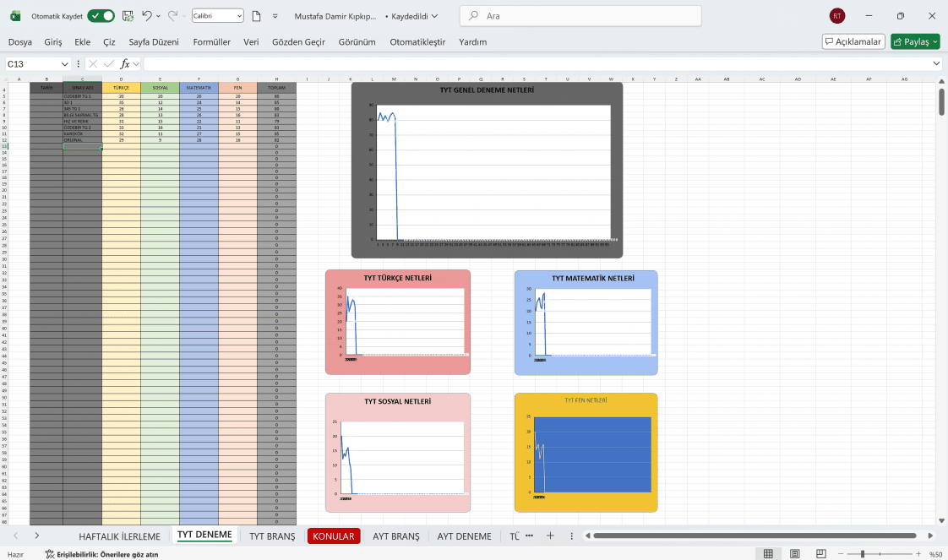Open the Otomatikleştir tab
This screenshot has height=560, width=948.
click(417, 41)
